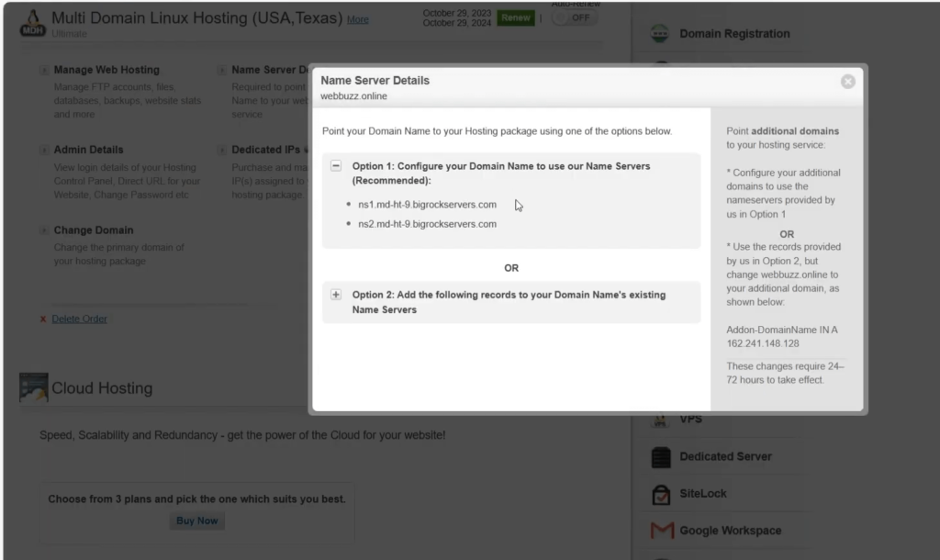Click ns2.md-ht-9.bigrockservers.com name server text
Viewport: 940px width, 560px height.
tap(427, 224)
